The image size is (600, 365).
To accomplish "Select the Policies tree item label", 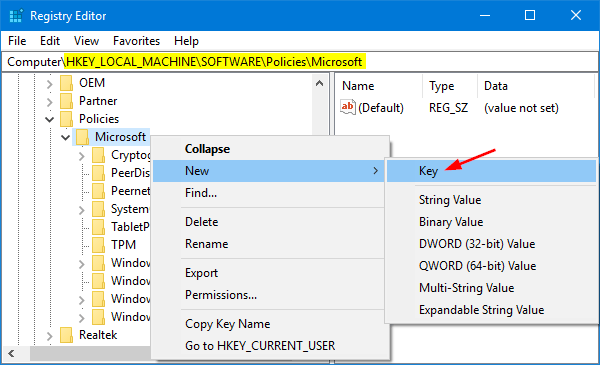I will (x=99, y=119).
